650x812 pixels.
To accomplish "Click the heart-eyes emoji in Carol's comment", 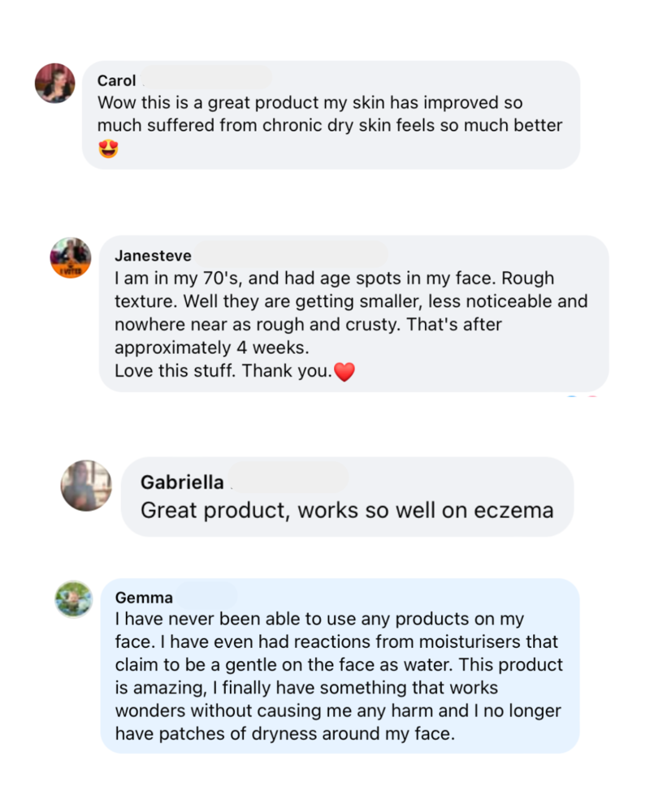I will [106, 149].
